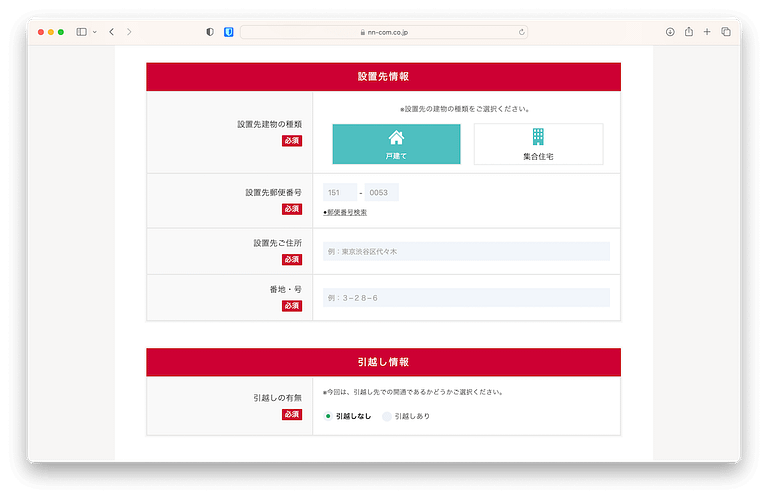This screenshot has width=768, height=499.
Task: Reload the page in address bar
Action: tap(521, 32)
